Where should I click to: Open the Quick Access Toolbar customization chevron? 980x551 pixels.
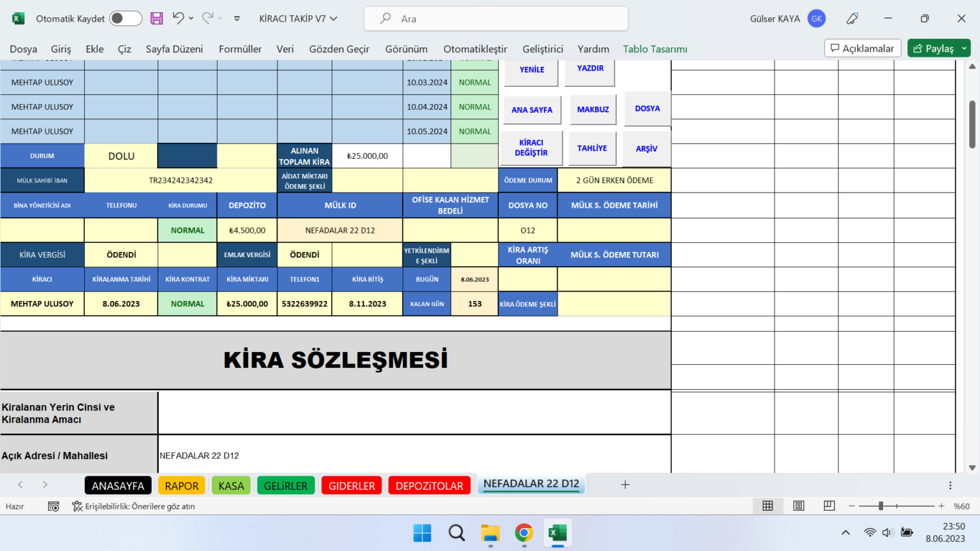coord(236,18)
